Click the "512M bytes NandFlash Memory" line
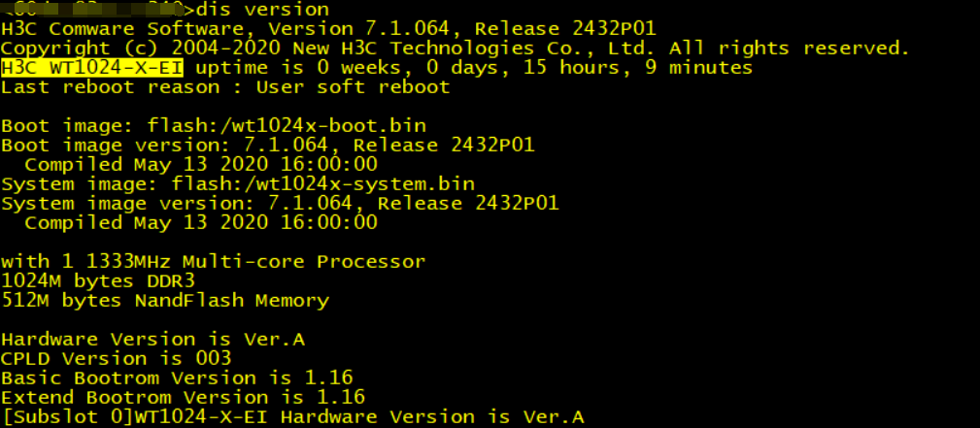The image size is (980, 428). tap(165, 300)
